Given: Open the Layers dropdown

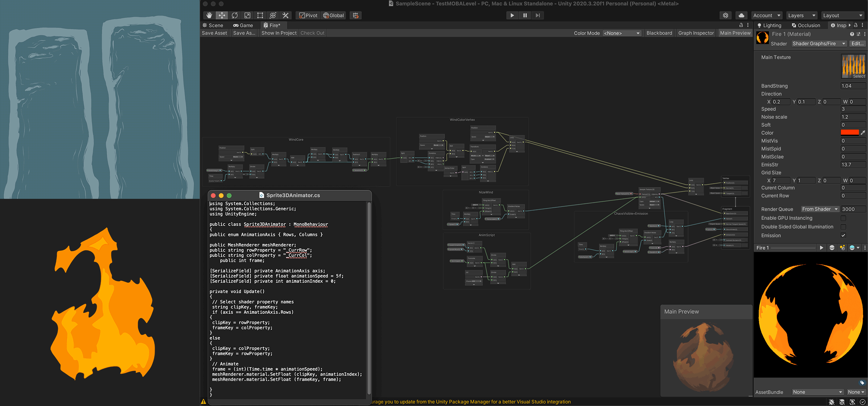Looking at the screenshot, I should pos(801,15).
